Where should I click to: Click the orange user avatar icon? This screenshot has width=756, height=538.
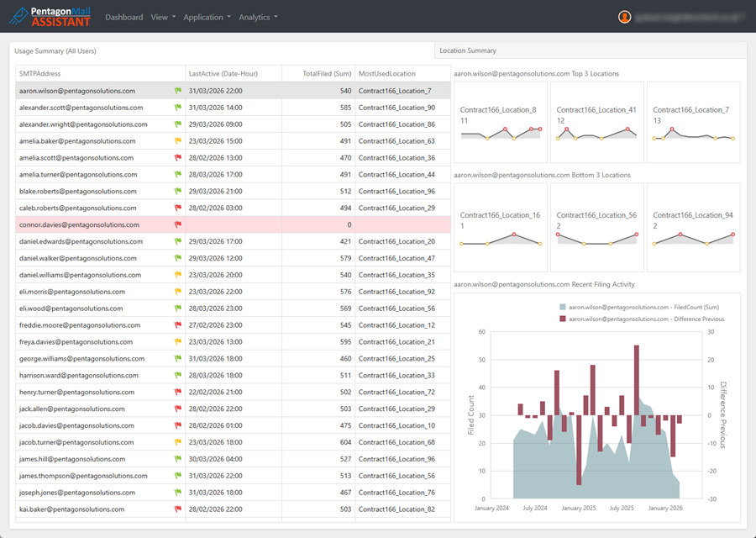(x=624, y=17)
